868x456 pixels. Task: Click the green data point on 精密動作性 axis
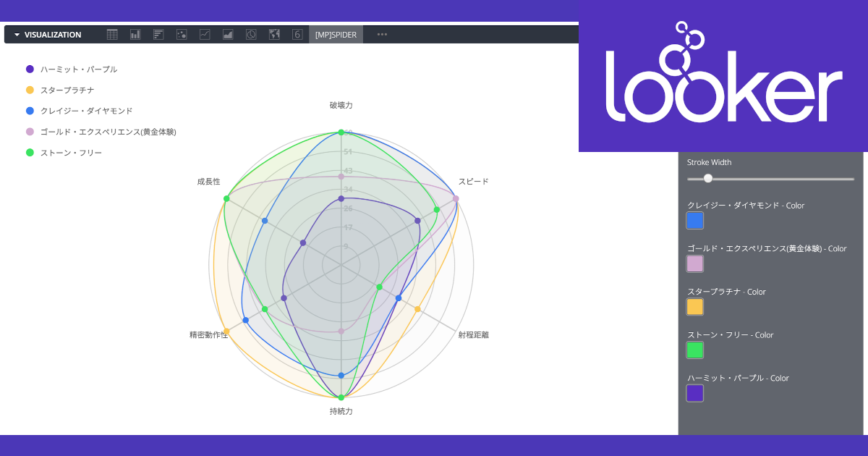click(265, 309)
